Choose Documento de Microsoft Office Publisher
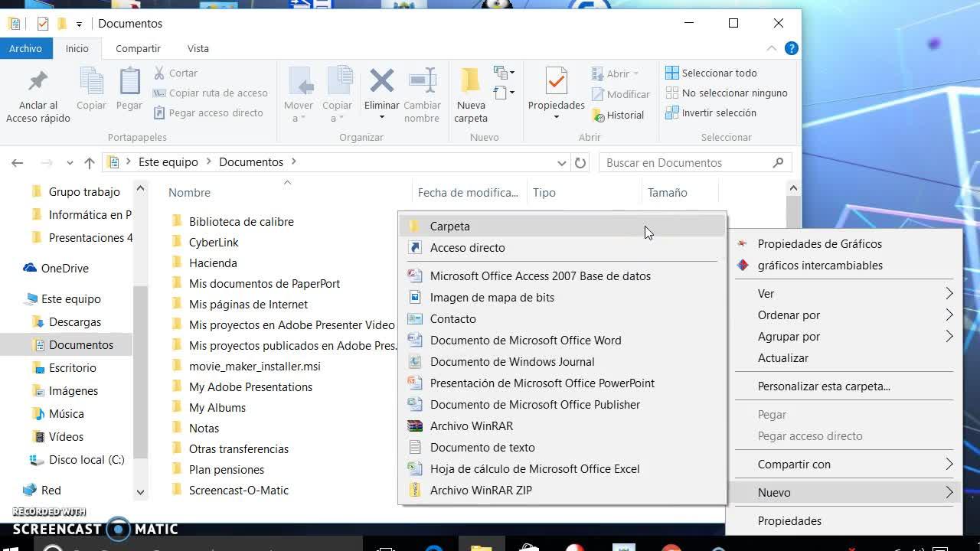The height and width of the screenshot is (551, 980). pyautogui.click(x=562, y=404)
